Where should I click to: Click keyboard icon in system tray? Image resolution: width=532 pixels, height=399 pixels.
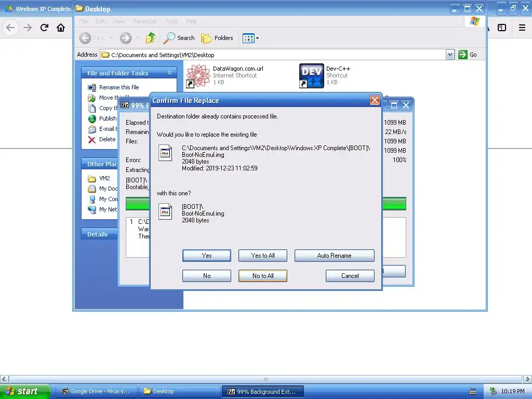(472, 392)
